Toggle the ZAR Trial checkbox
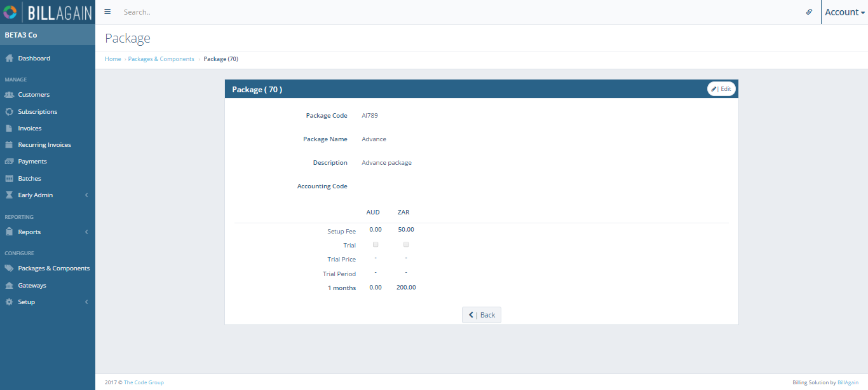868x390 pixels. [406, 244]
